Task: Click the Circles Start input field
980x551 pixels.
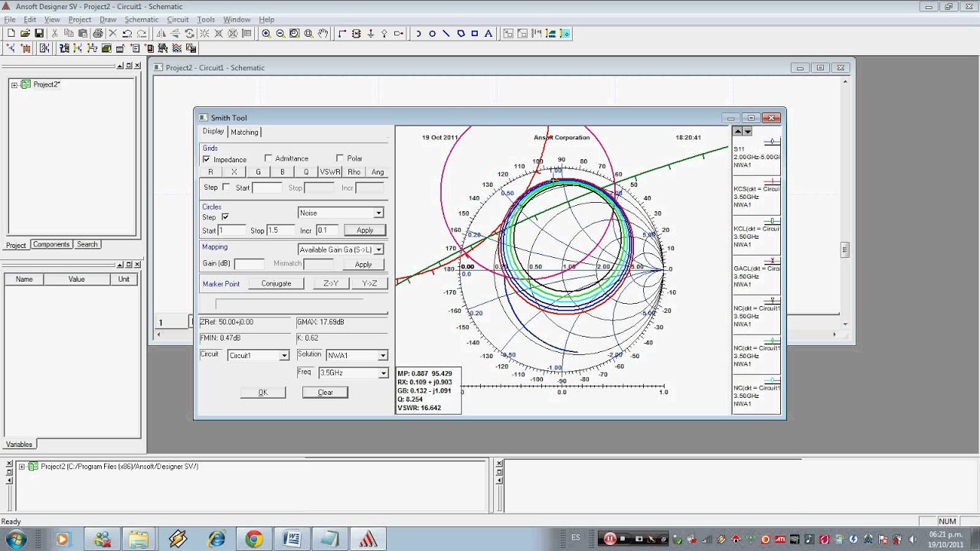Action: tap(234, 230)
